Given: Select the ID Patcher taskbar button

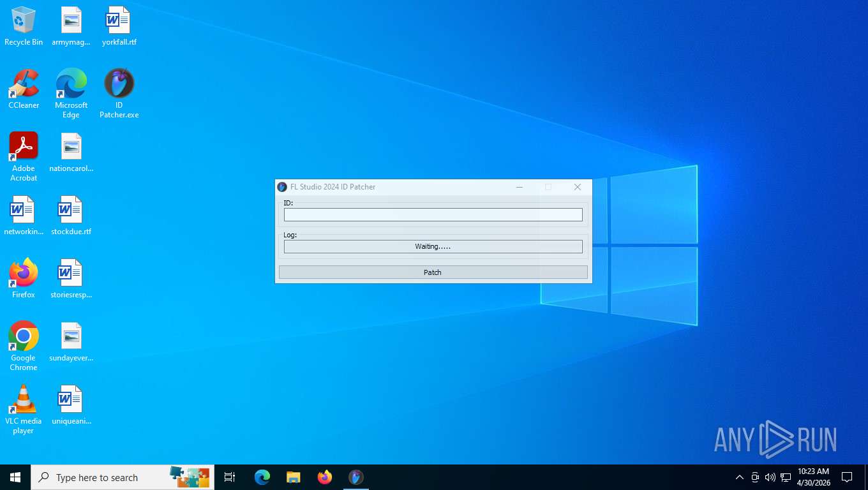Looking at the screenshot, I should pos(356,477).
